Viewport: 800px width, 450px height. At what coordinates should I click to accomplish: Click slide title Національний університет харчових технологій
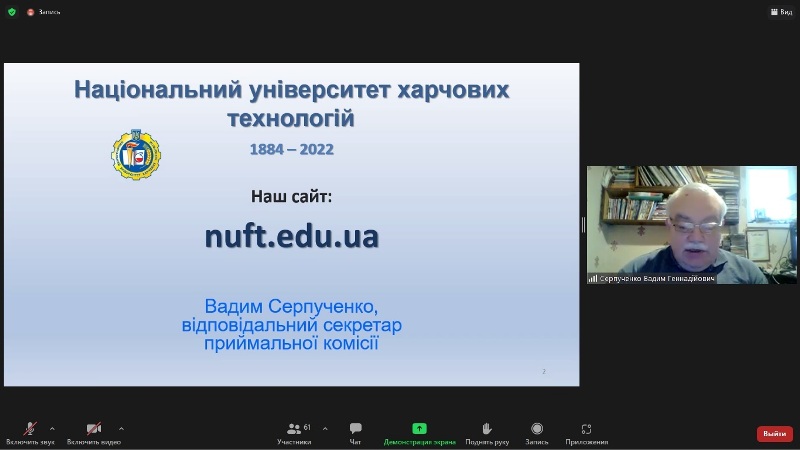click(x=292, y=104)
